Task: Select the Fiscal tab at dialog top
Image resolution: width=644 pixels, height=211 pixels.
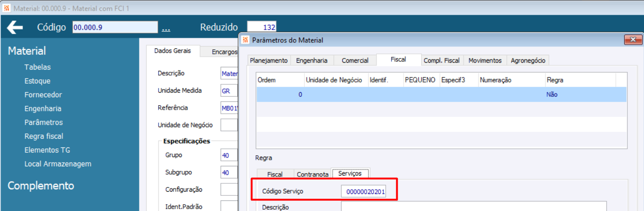Action: (398, 59)
